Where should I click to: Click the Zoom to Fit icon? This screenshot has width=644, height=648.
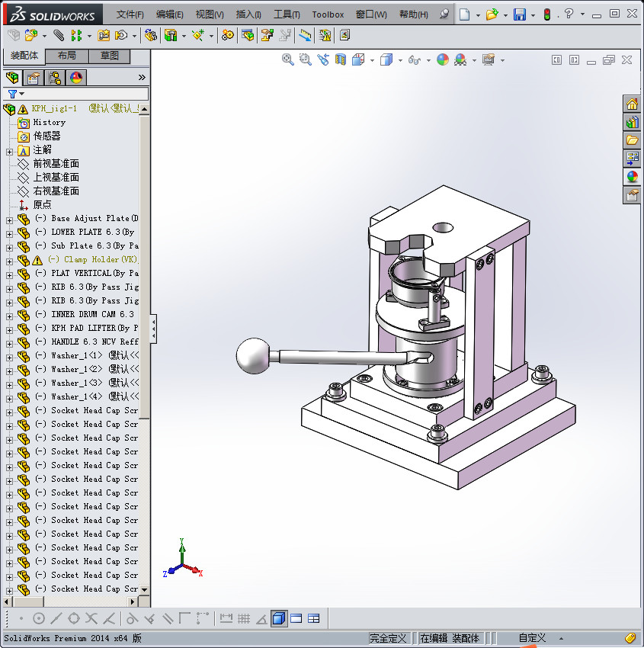288,60
